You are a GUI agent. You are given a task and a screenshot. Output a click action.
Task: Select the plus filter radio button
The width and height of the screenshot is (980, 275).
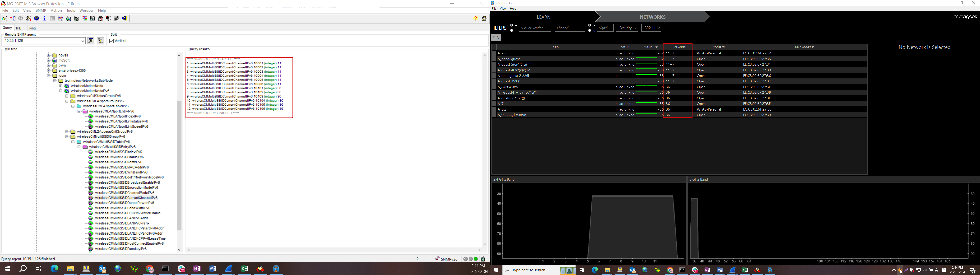click(x=512, y=25)
